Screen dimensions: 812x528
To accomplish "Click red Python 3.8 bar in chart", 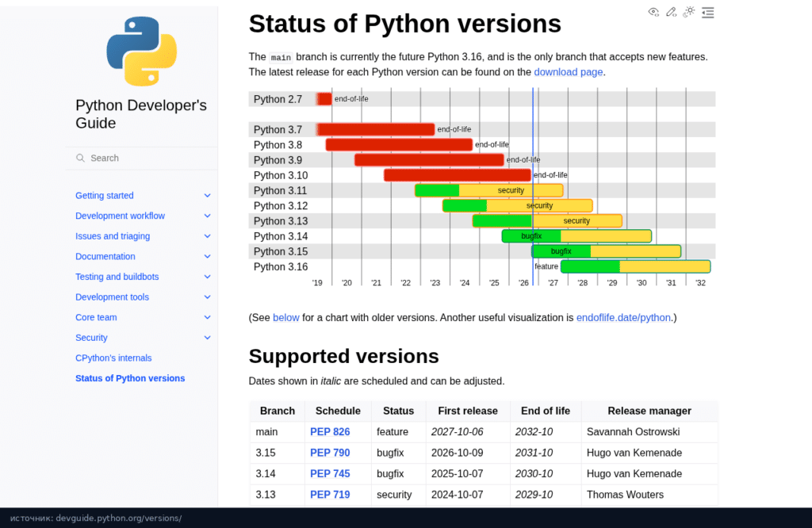I will (399, 145).
